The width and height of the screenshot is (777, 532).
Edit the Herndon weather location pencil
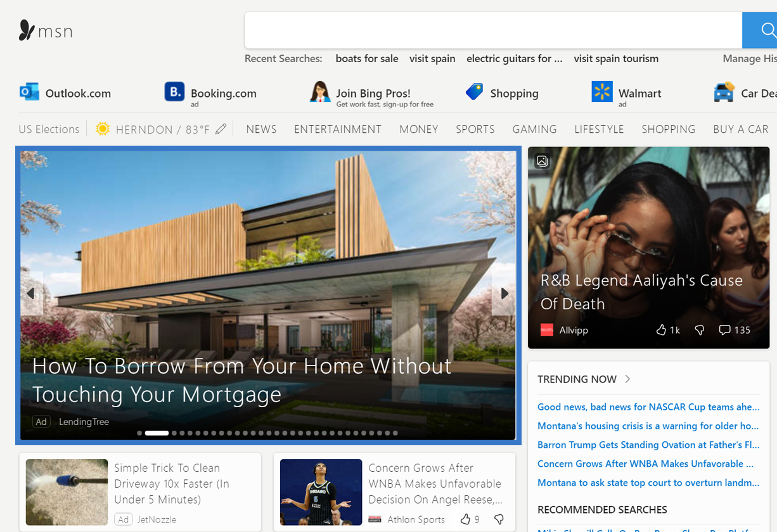221,129
